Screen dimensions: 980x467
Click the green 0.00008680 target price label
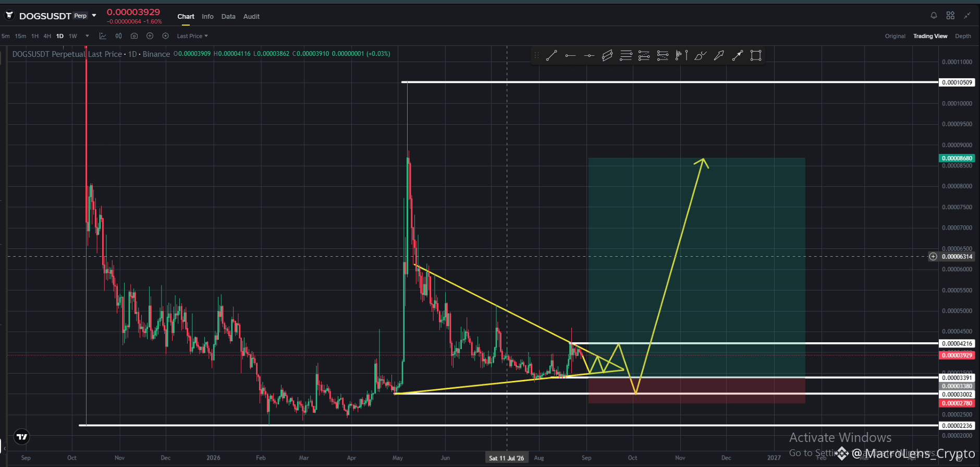click(957, 158)
